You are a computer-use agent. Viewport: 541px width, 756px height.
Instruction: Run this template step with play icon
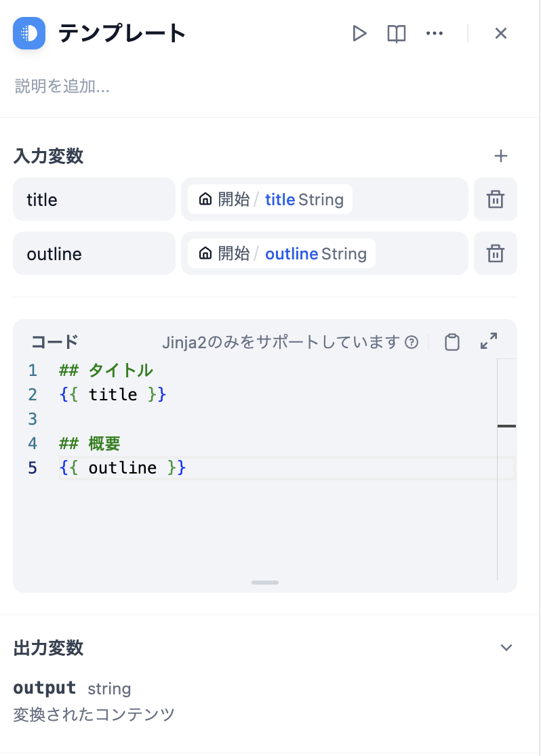pos(359,33)
